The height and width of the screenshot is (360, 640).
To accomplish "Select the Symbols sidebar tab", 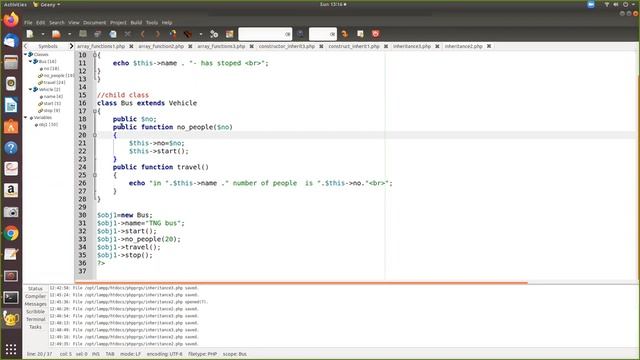I will (48, 47).
